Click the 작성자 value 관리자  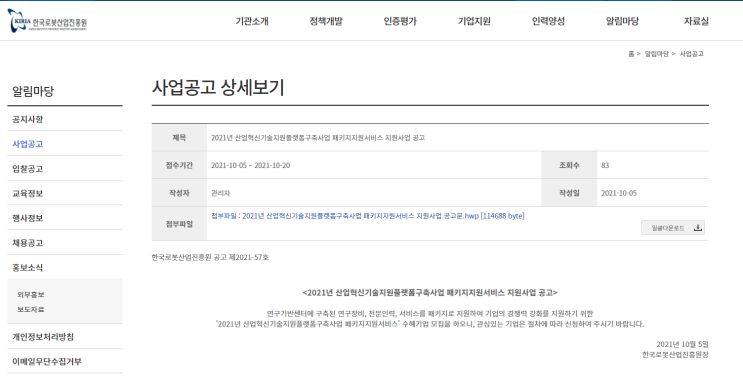(x=220, y=193)
